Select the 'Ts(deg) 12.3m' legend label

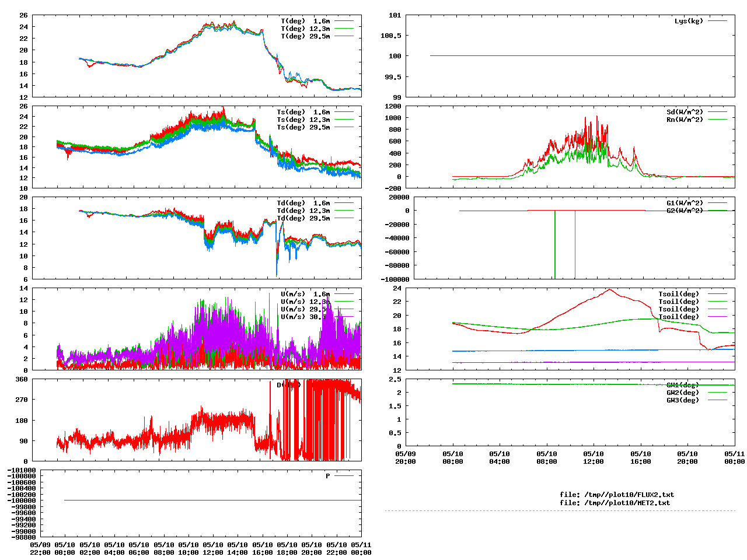pyautogui.click(x=303, y=120)
